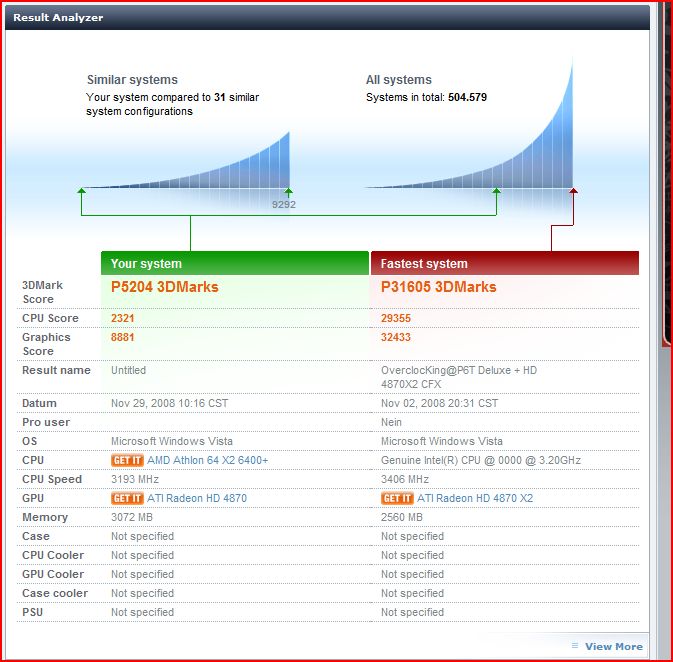
Task: Click GET IT badge beside AMD Athlon 64 X2
Action: 127,460
